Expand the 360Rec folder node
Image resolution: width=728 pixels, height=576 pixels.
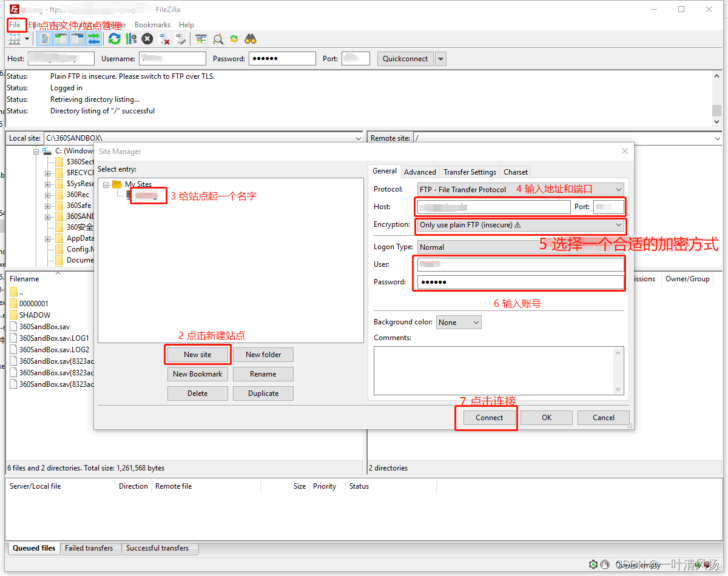point(47,195)
